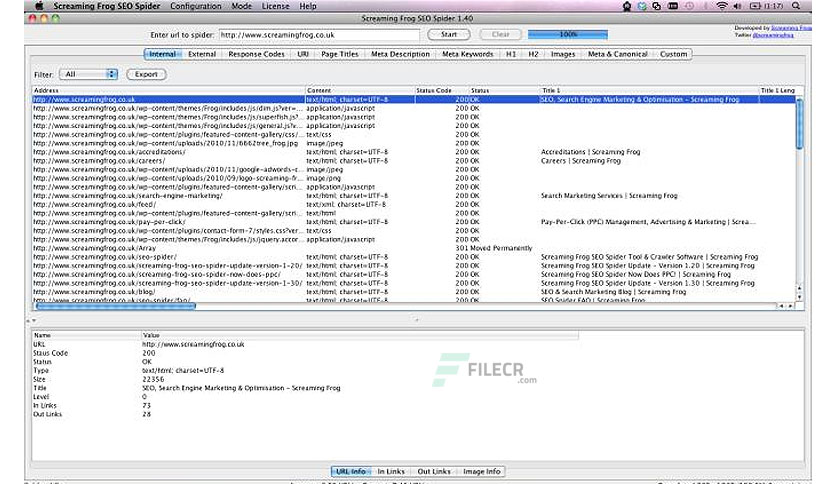Switch to the Page Titles tab

point(340,54)
